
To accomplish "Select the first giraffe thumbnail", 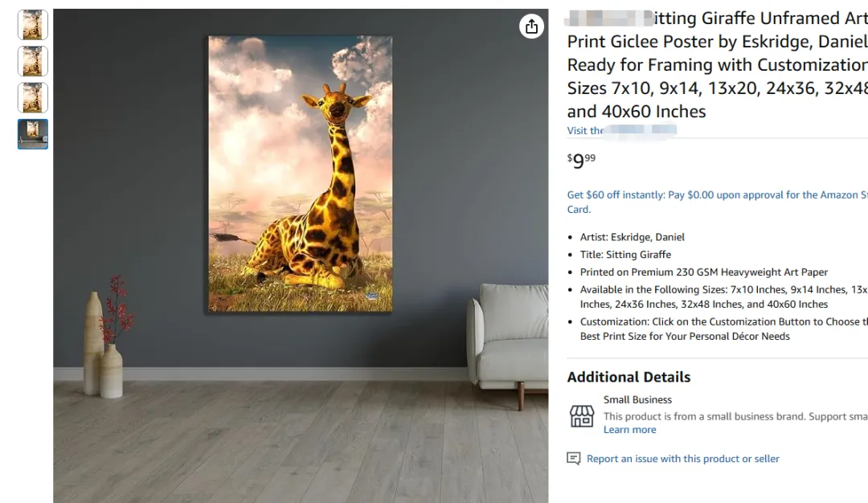I will coord(33,25).
